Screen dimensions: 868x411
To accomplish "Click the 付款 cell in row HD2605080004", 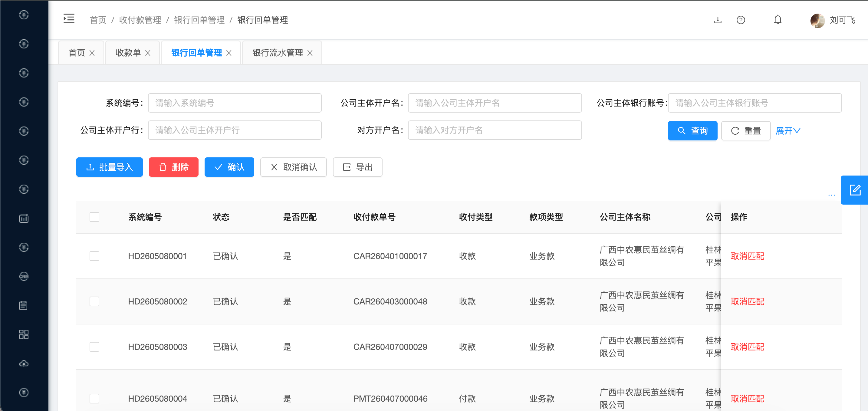I will (467, 399).
